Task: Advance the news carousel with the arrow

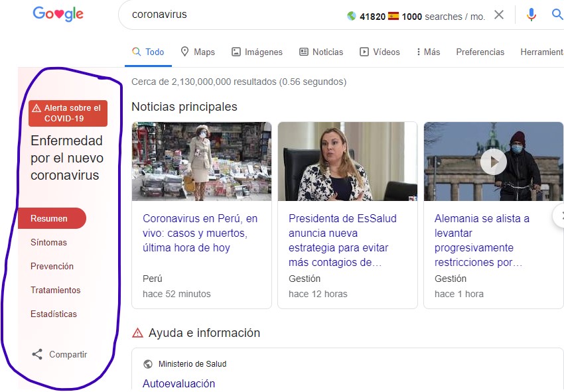Action: coord(559,216)
